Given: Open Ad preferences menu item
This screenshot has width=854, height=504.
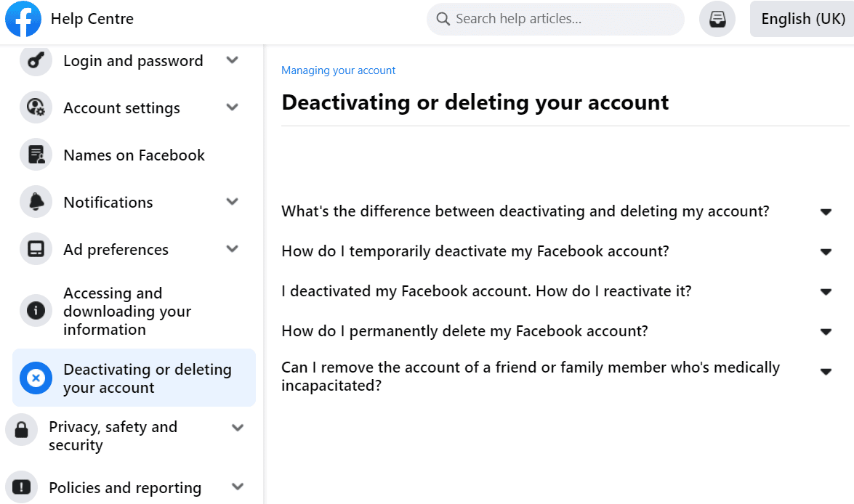Looking at the screenshot, I should pos(134,249).
